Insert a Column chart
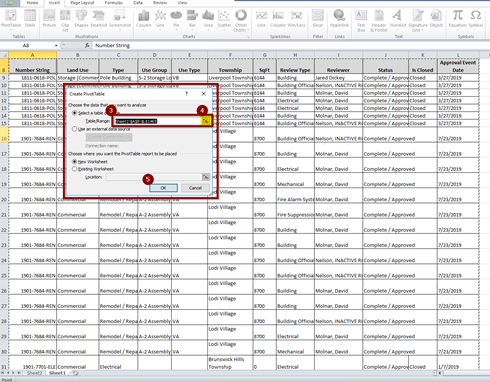490x382 pixels. coord(144,19)
